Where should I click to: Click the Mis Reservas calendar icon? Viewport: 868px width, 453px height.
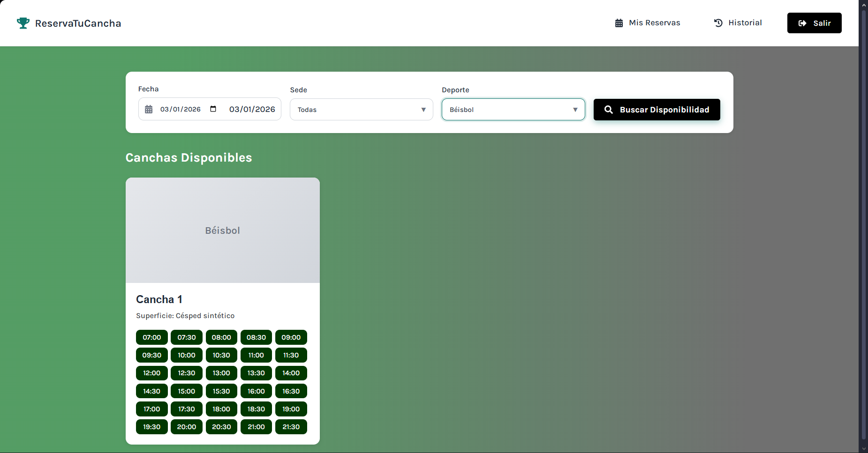[619, 23]
